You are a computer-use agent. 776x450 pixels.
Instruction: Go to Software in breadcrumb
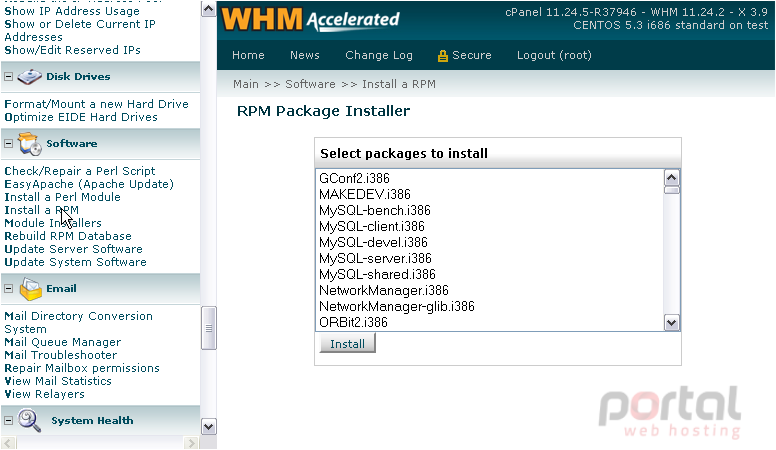pyautogui.click(x=310, y=84)
